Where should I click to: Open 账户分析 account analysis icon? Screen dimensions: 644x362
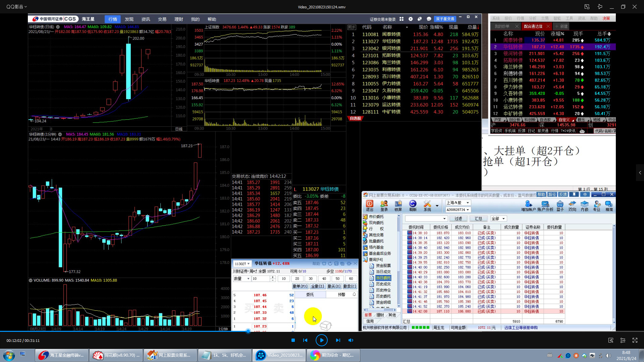click(x=545, y=206)
